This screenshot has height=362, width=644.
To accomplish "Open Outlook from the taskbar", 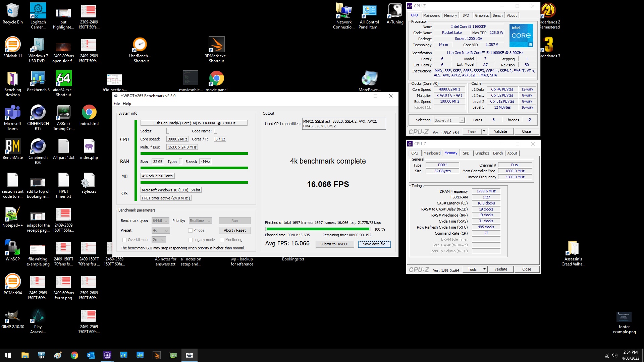I will pos(91,355).
